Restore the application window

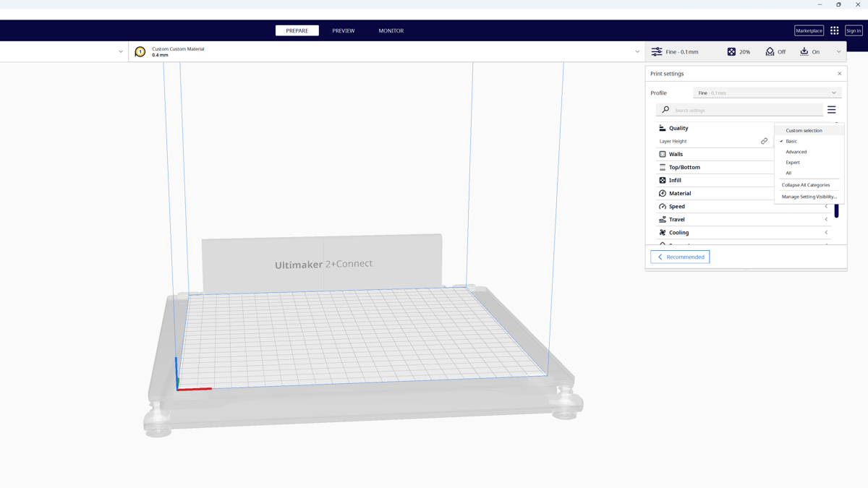pyautogui.click(x=838, y=4)
